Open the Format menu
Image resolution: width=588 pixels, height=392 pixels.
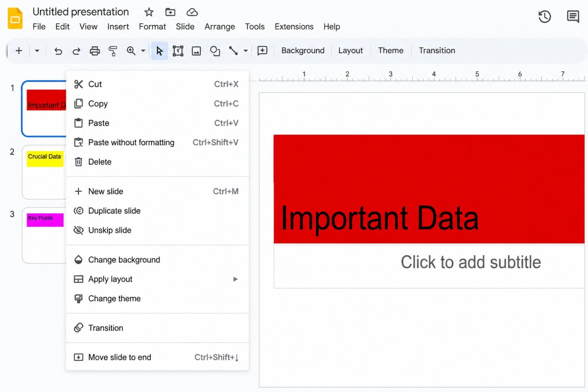coord(152,27)
